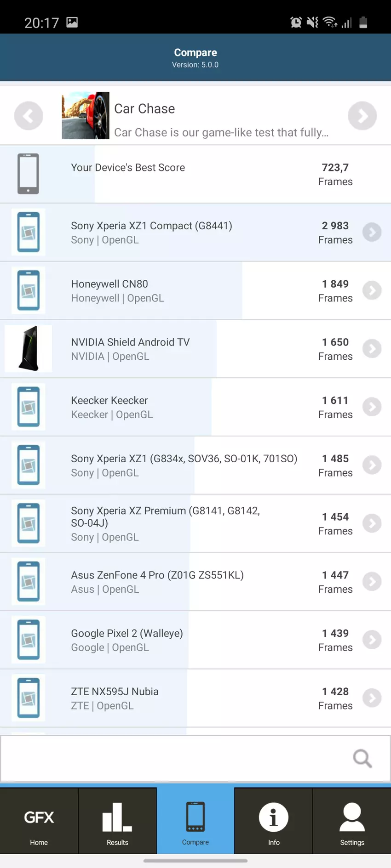The width and height of the screenshot is (391, 868).
Task: Expand Honeywell CN80 details chevron
Action: (x=372, y=290)
